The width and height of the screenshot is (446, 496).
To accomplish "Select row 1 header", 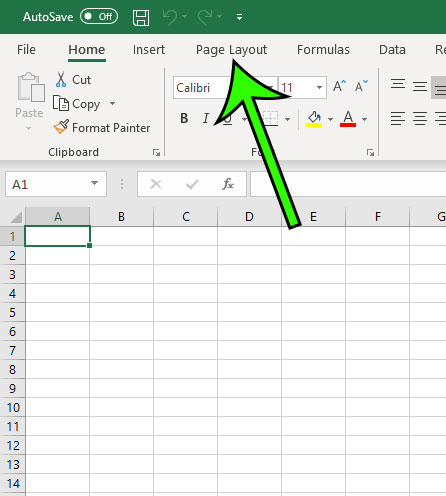I will click(12, 236).
